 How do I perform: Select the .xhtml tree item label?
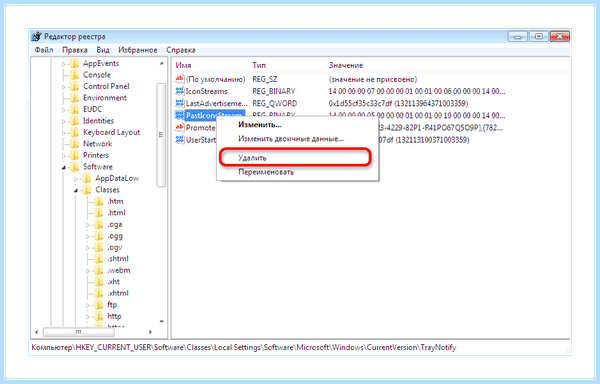(118, 293)
